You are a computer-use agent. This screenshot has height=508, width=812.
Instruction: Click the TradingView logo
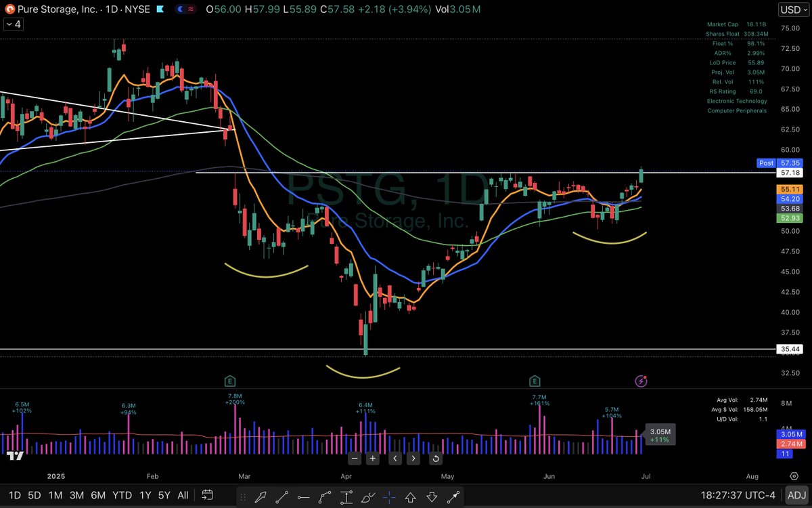pyautogui.click(x=16, y=457)
